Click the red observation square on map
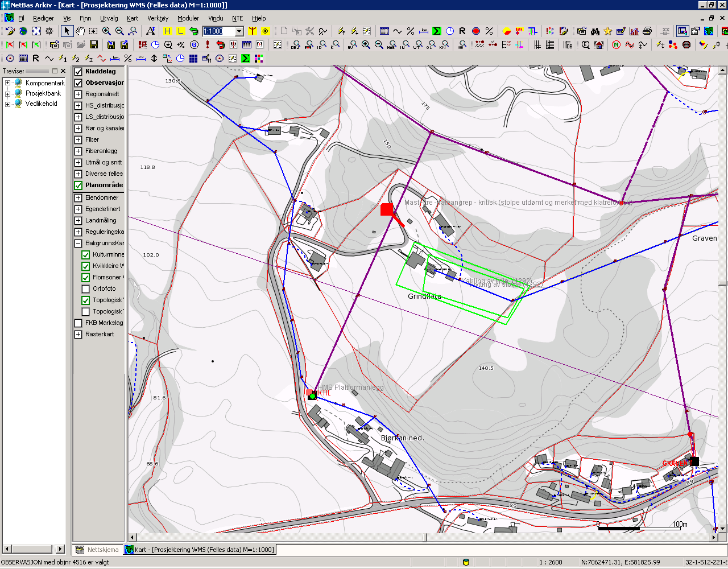 point(387,210)
